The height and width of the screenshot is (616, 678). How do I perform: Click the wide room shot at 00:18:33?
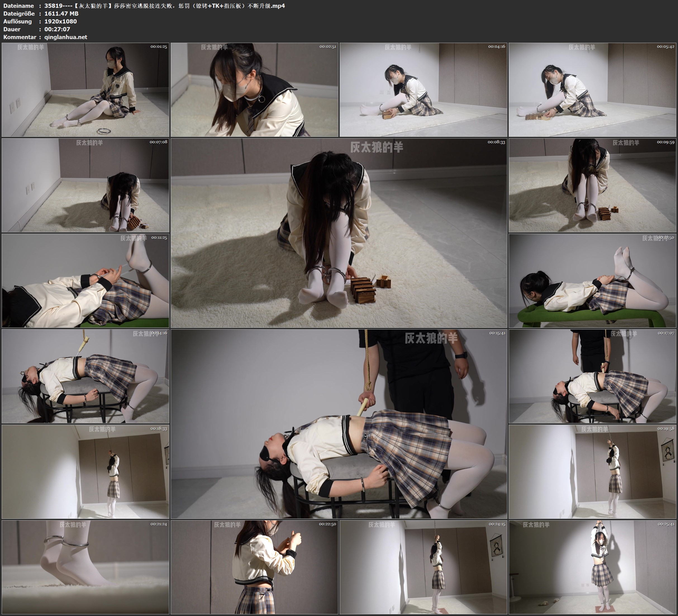(85, 471)
